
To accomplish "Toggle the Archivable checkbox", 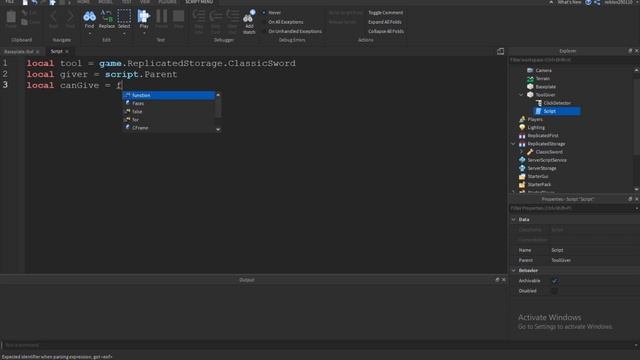I will pyautogui.click(x=554, y=281).
